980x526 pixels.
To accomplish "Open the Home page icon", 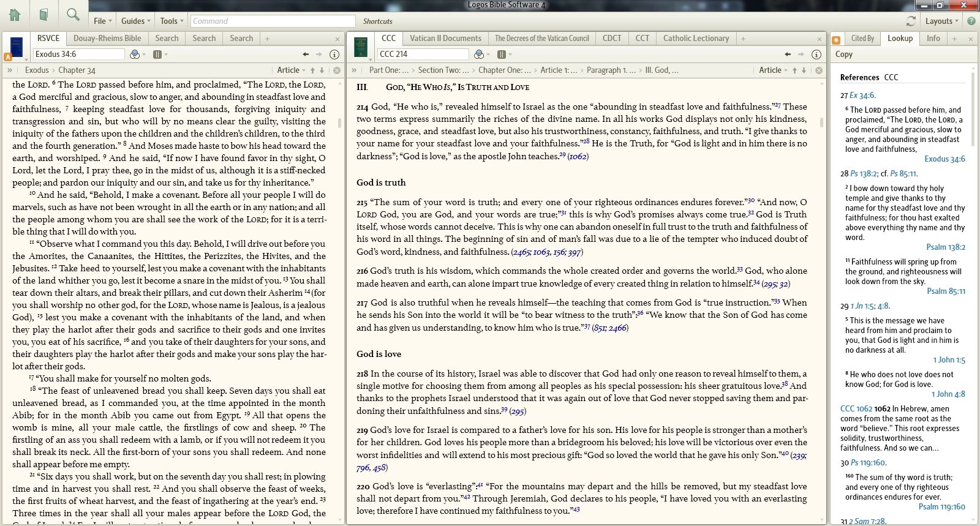I will pyautogui.click(x=14, y=15).
